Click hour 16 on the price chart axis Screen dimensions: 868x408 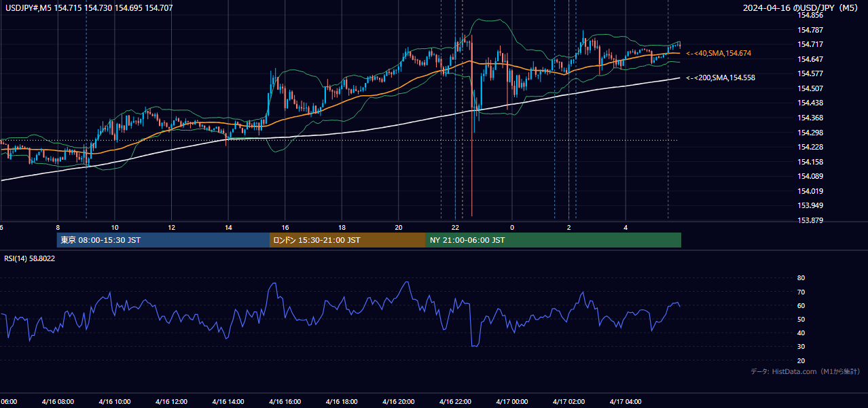pos(285,227)
